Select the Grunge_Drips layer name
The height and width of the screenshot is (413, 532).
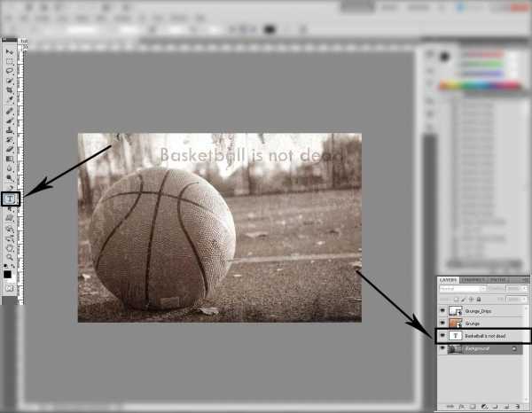point(478,311)
